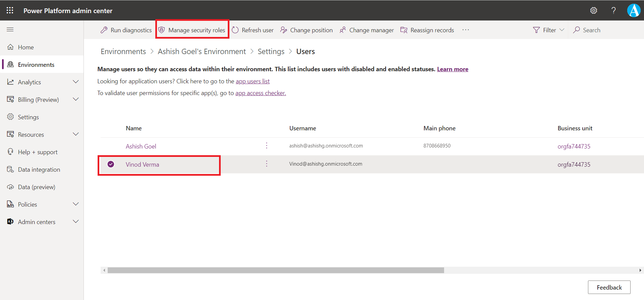This screenshot has height=300, width=644.
Task: Click the help question mark icon
Action: [613, 10]
